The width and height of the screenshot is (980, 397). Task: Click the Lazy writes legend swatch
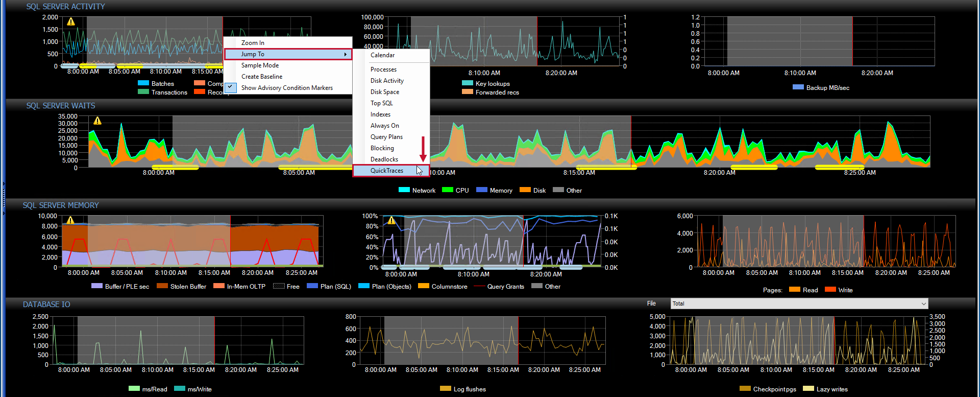tap(808, 389)
